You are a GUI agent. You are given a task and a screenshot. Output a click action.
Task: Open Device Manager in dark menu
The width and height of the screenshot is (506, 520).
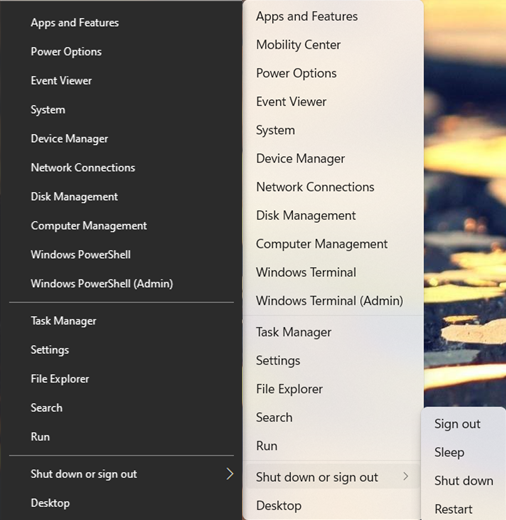(69, 139)
